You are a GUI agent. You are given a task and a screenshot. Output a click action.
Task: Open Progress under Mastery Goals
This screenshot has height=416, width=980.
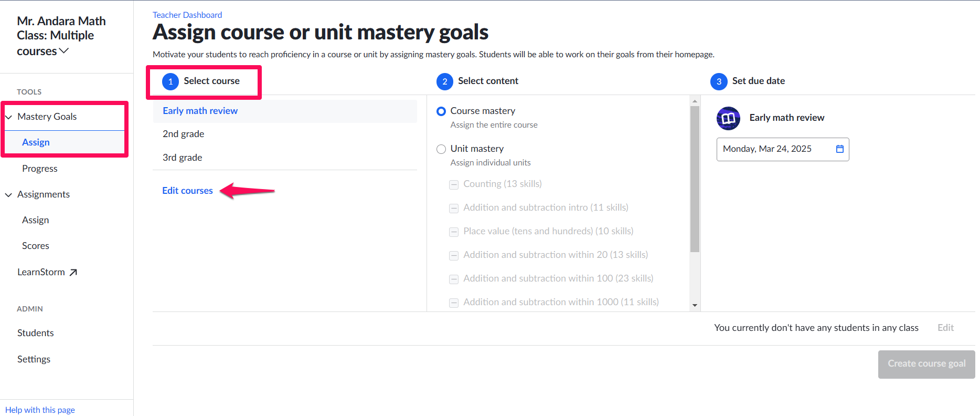[40, 169]
